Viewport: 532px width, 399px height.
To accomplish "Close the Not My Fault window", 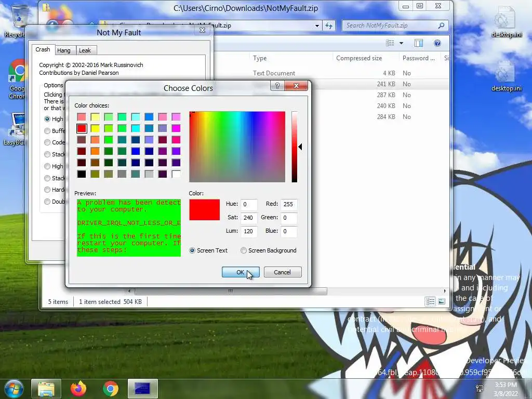I will pyautogui.click(x=202, y=30).
